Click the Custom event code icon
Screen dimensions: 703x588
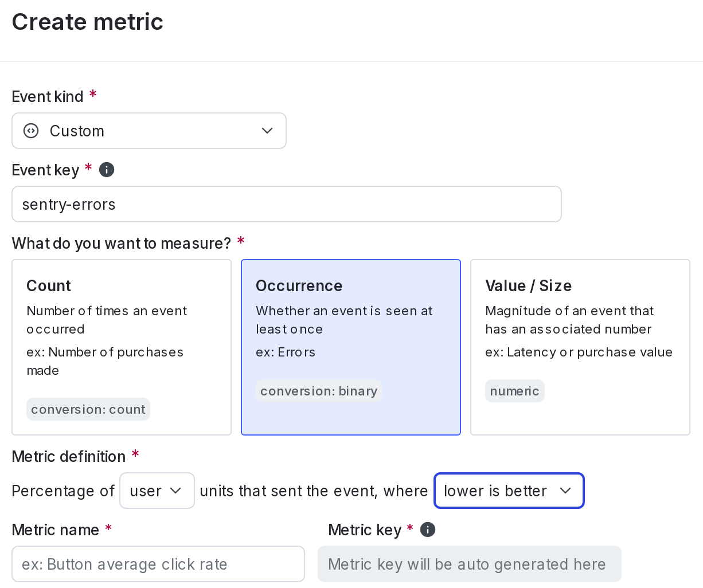coord(31,131)
